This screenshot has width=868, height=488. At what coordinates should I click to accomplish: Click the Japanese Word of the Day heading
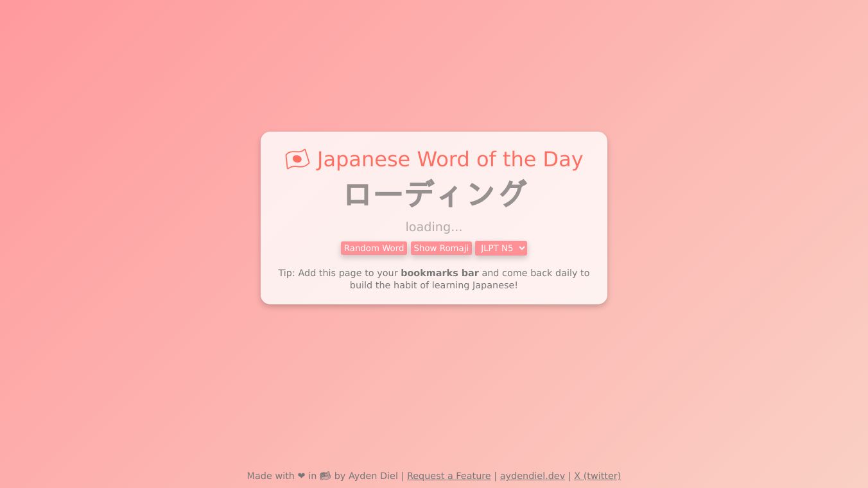[449, 159]
